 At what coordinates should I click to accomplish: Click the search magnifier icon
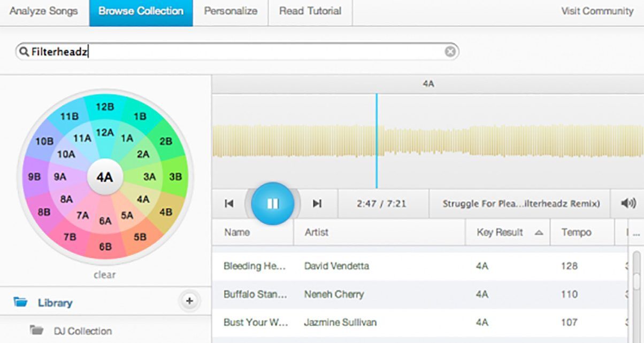(x=24, y=52)
